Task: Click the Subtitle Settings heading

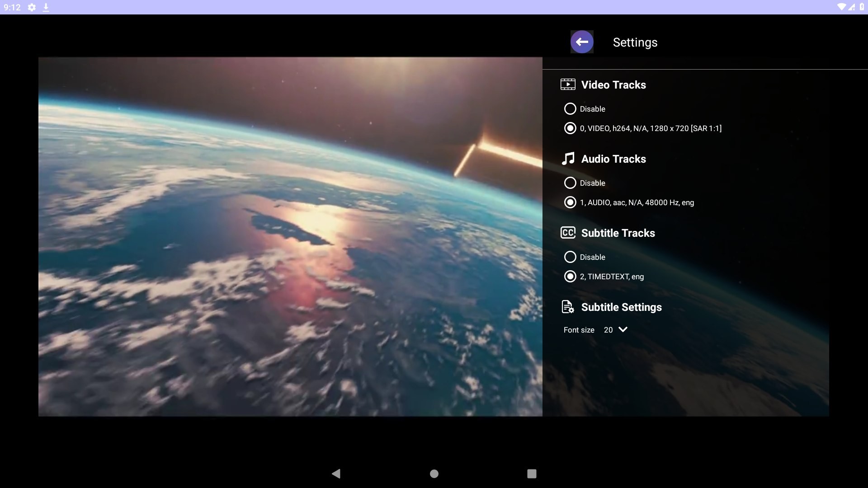Action: click(x=621, y=307)
